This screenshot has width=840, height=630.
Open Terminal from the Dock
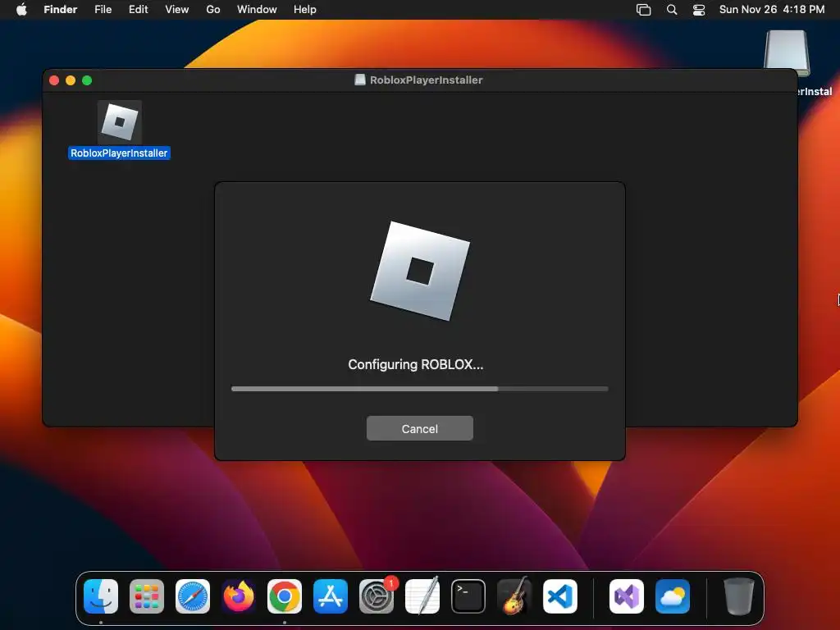coord(468,596)
